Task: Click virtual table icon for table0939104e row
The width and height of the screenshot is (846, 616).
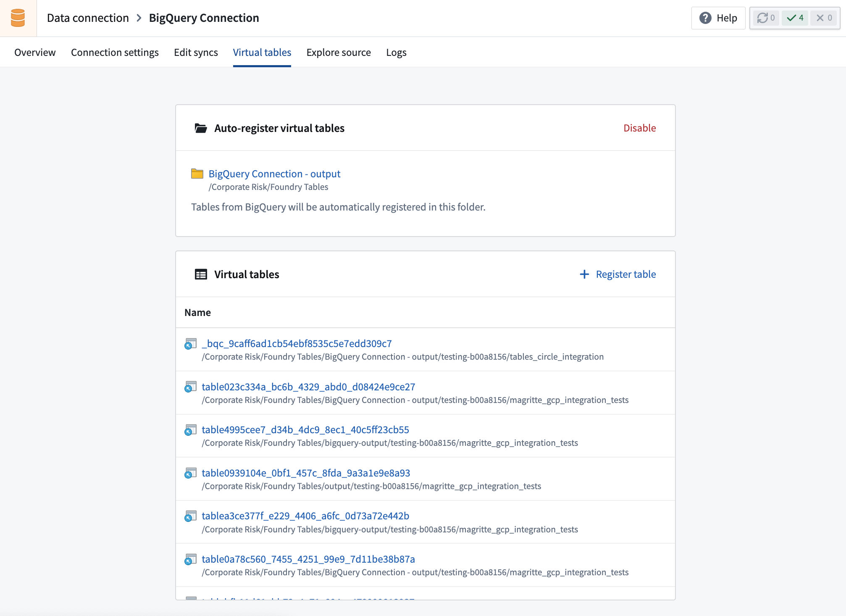Action: pyautogui.click(x=190, y=473)
